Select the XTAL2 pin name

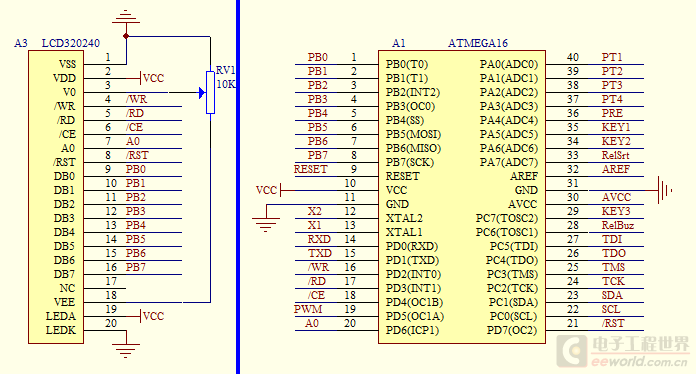click(x=404, y=218)
